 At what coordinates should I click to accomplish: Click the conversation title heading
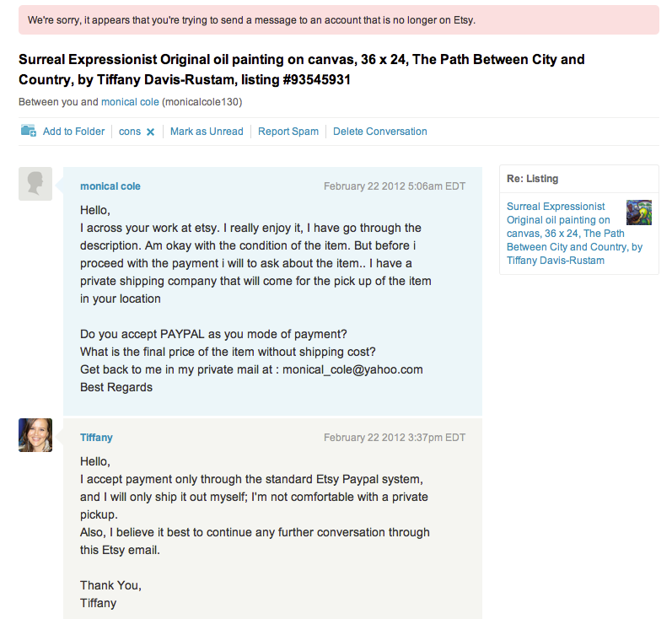coord(302,70)
